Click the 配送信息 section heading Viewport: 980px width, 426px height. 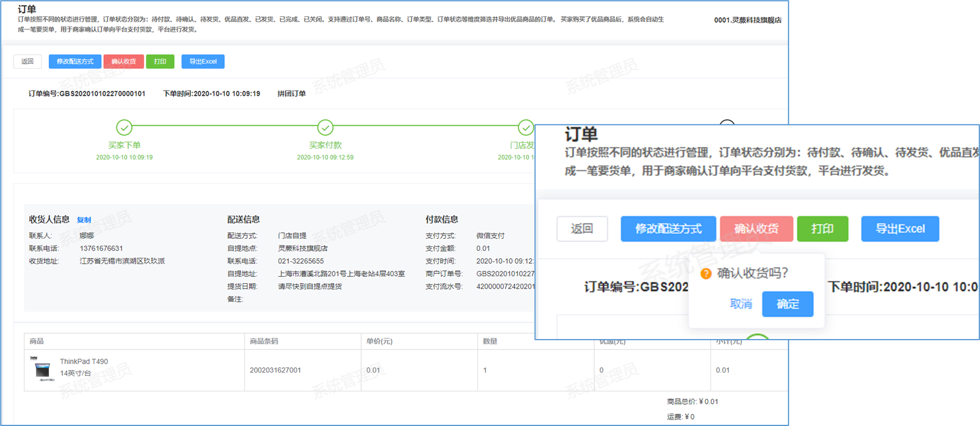point(244,219)
